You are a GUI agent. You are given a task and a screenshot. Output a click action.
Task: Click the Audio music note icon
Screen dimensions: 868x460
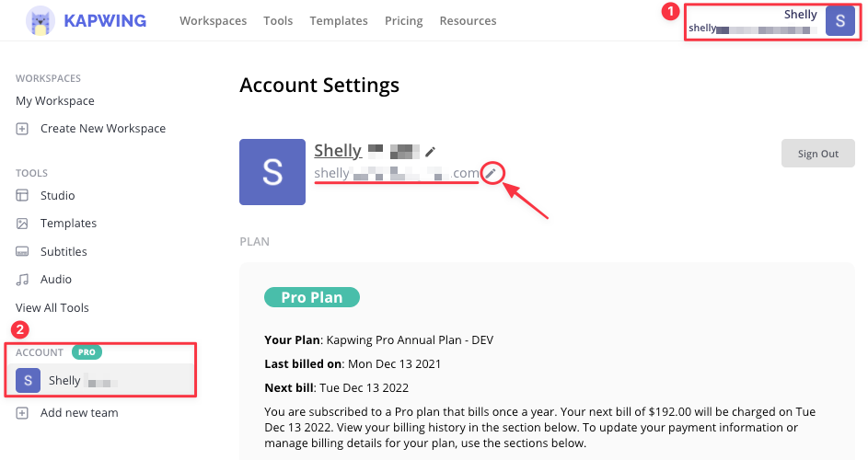point(23,279)
